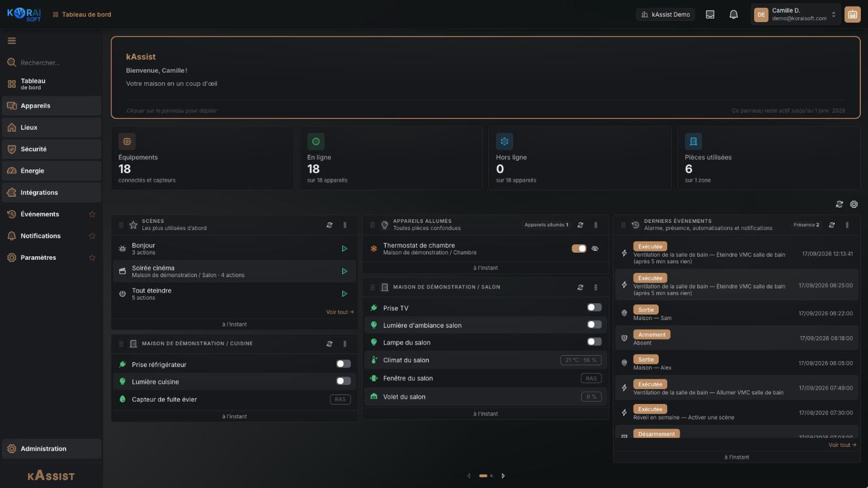The image size is (868, 488).
Task: Run the Tout éteindre scene
Action: (x=344, y=294)
